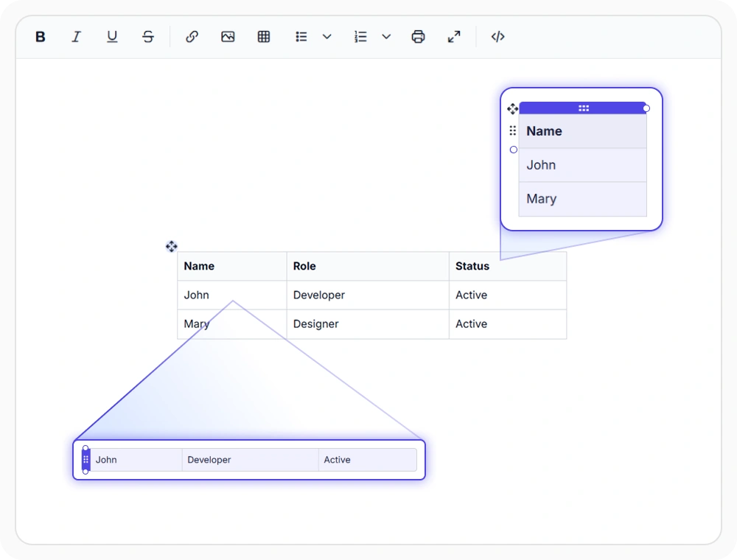Viewport: 737px width, 560px height.
Task: Open source code view
Action: 497,37
